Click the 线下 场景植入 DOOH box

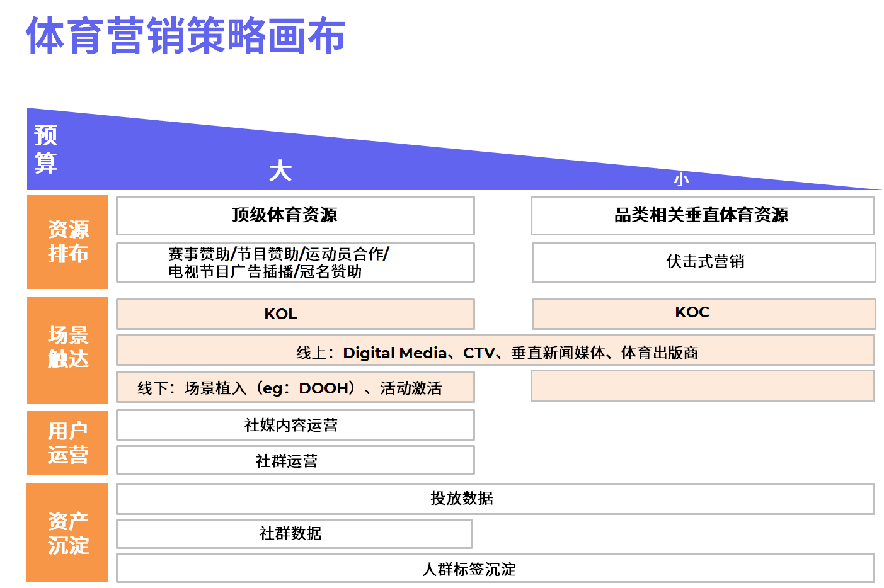point(295,388)
